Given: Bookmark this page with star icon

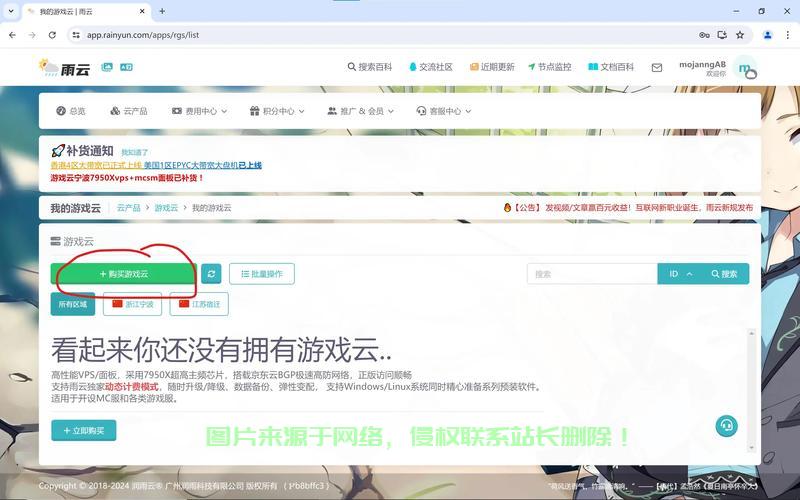Looking at the screenshot, I should (x=740, y=35).
